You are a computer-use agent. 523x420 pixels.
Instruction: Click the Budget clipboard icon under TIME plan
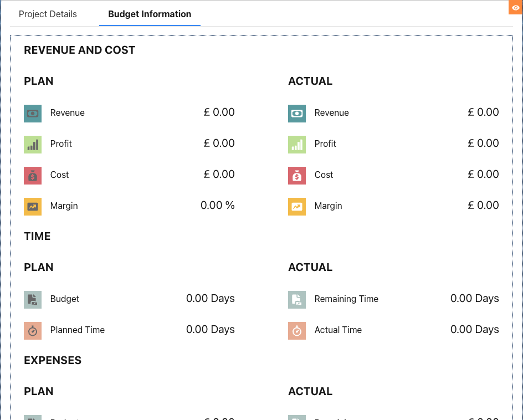[x=32, y=300]
